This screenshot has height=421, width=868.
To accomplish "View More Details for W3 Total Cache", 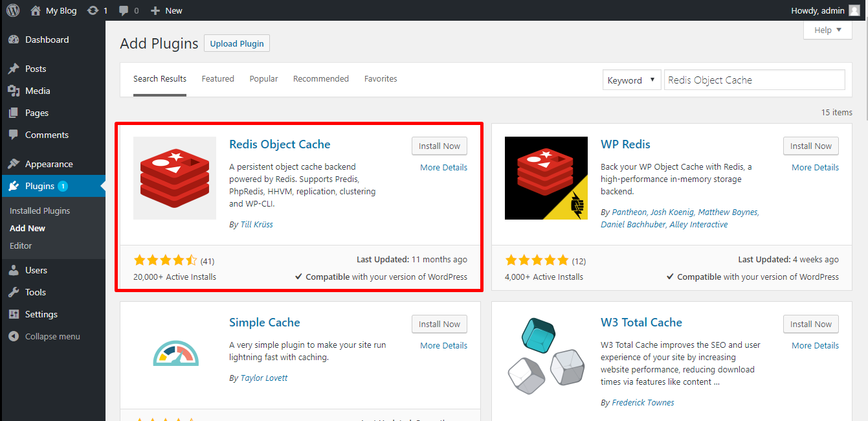I will click(x=815, y=345).
